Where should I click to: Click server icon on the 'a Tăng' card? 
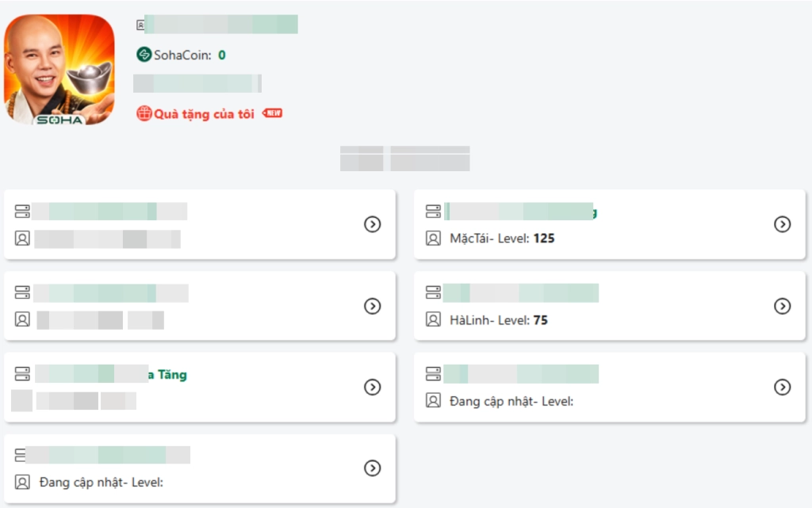pyautogui.click(x=22, y=373)
